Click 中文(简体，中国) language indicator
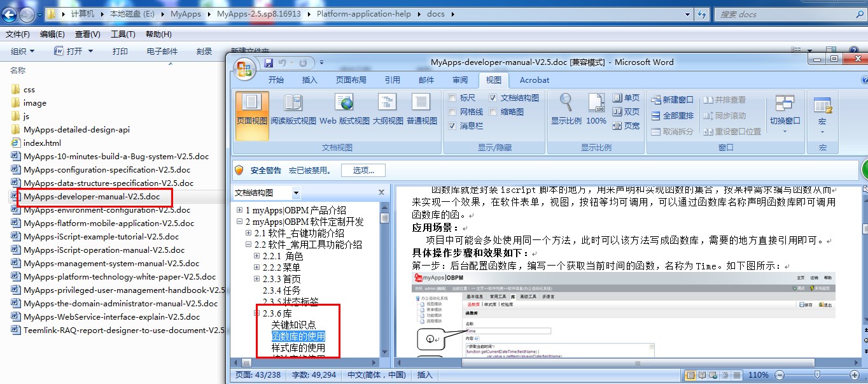 click(377, 375)
